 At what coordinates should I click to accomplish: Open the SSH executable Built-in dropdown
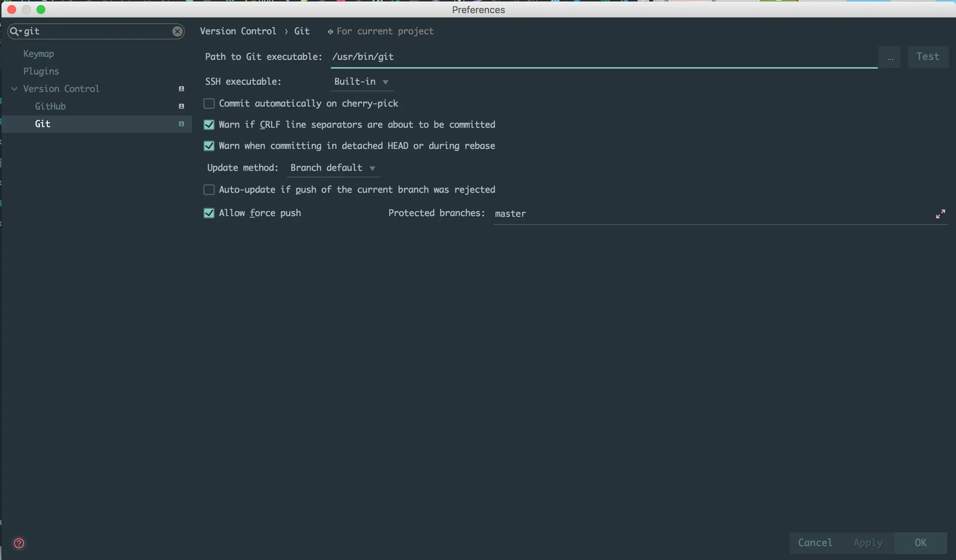coord(361,82)
